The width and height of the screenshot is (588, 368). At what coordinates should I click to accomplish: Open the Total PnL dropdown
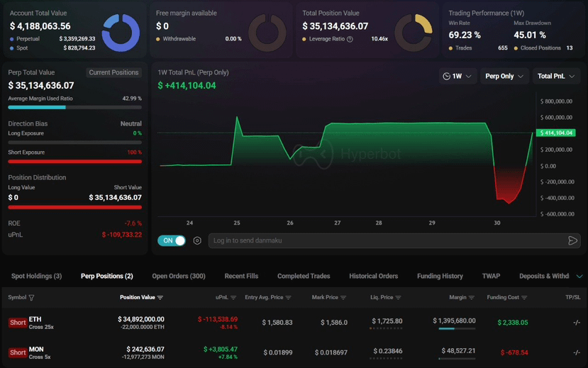556,76
